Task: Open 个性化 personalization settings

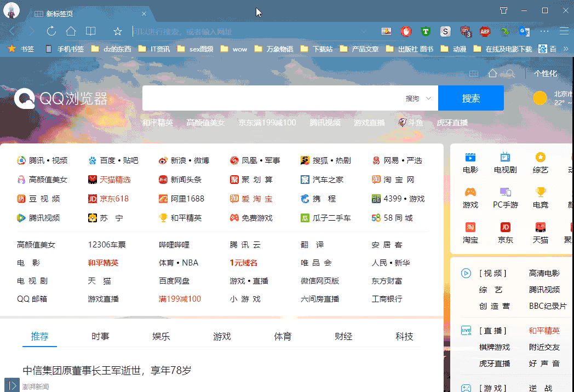Action: point(546,73)
